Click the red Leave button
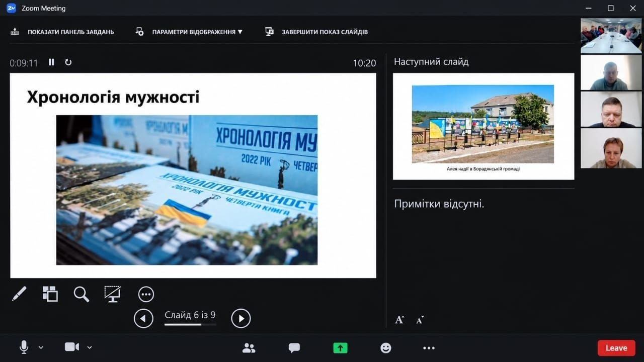Viewport: 644px width, 362px height. pos(616,348)
